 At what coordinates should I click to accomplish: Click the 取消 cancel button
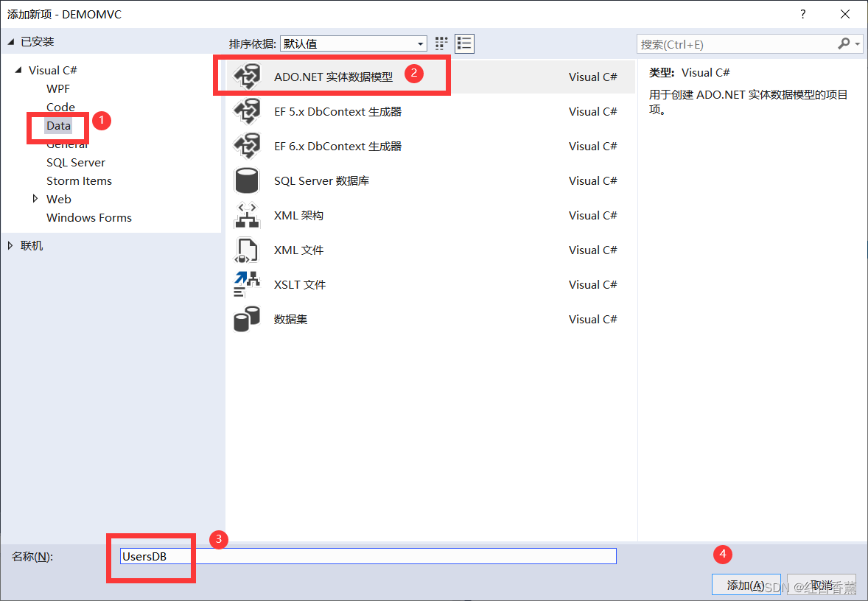tap(822, 585)
